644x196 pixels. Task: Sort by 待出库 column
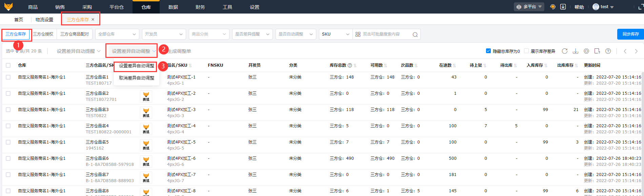[x=516, y=65]
